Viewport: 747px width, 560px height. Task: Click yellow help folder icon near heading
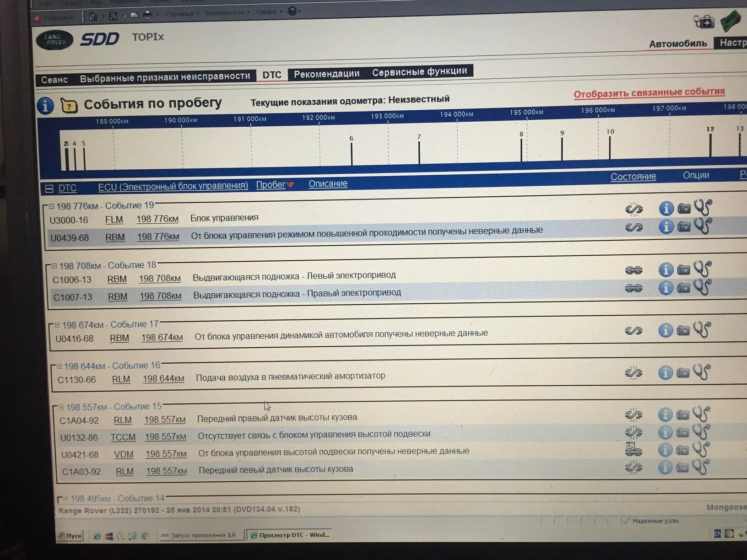pyautogui.click(x=69, y=106)
